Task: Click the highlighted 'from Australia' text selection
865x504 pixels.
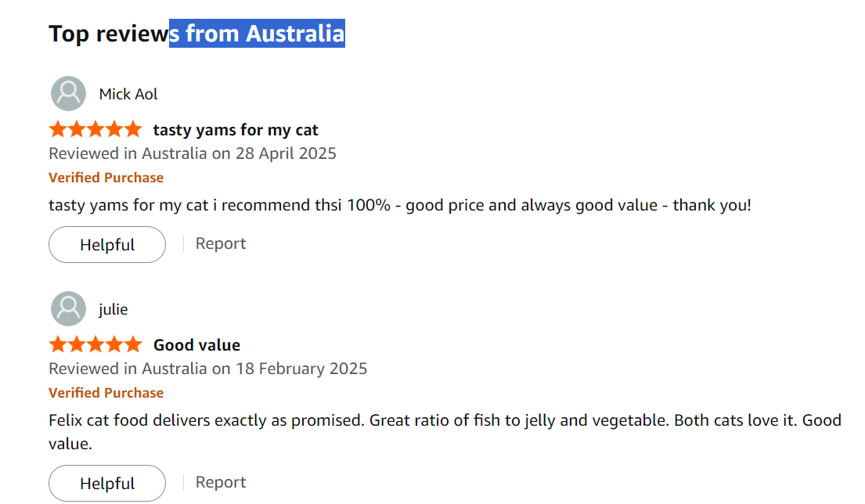Action: coord(258,34)
